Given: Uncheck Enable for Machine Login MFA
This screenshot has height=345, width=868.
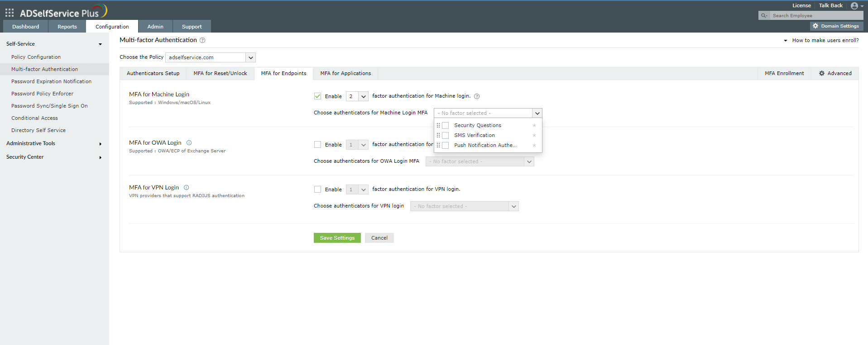Looking at the screenshot, I should tap(317, 96).
